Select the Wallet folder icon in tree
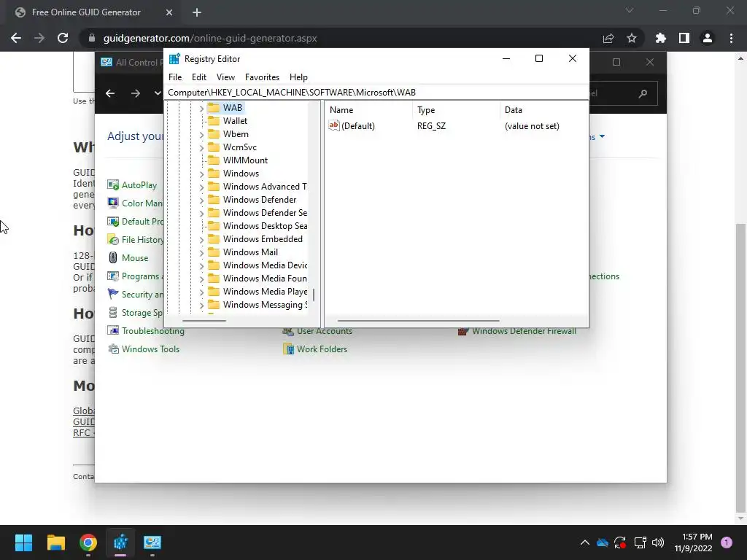This screenshot has height=560, width=747. click(214, 121)
